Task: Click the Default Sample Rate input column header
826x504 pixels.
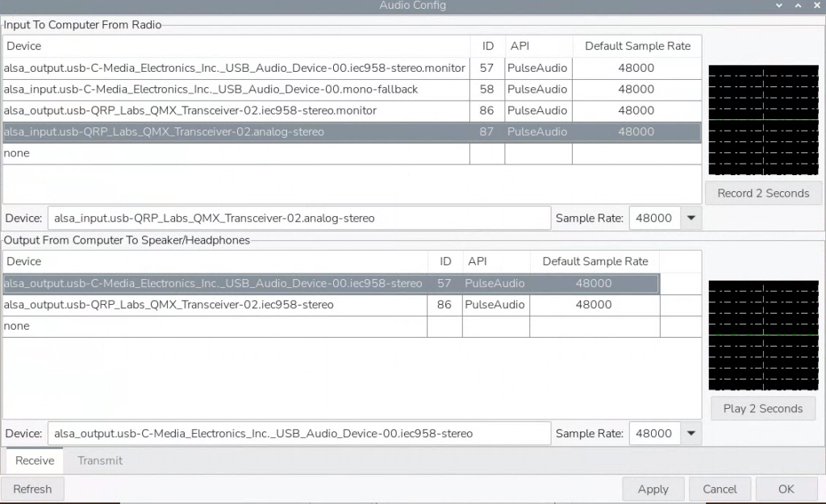Action: [x=637, y=46]
